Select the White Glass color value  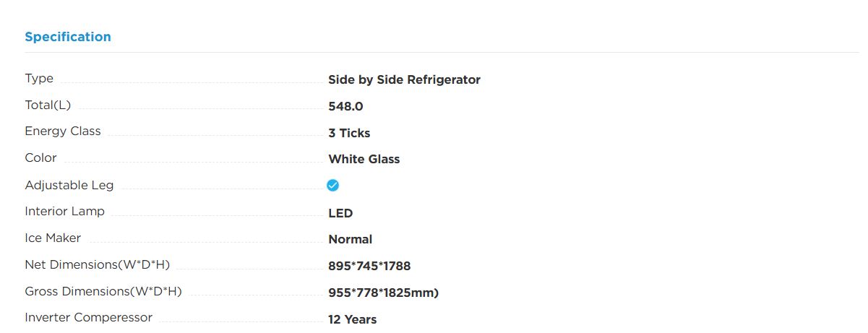point(364,160)
